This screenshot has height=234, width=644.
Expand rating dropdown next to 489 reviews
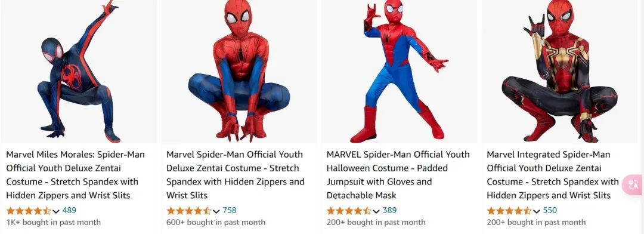click(x=56, y=211)
